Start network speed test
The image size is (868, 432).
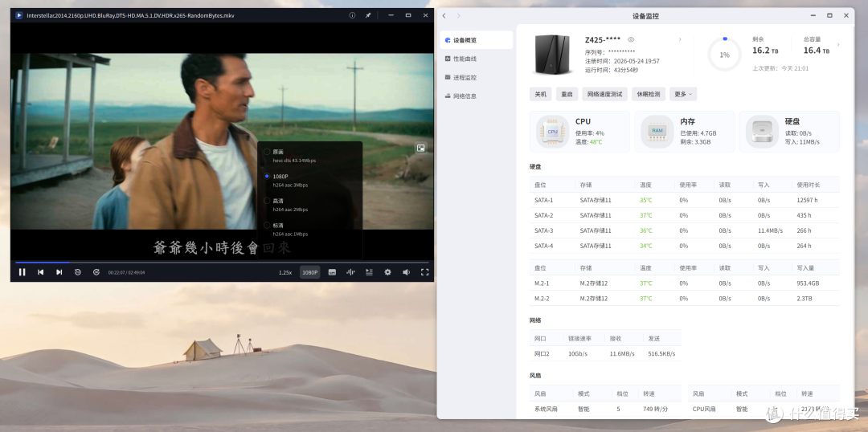604,94
